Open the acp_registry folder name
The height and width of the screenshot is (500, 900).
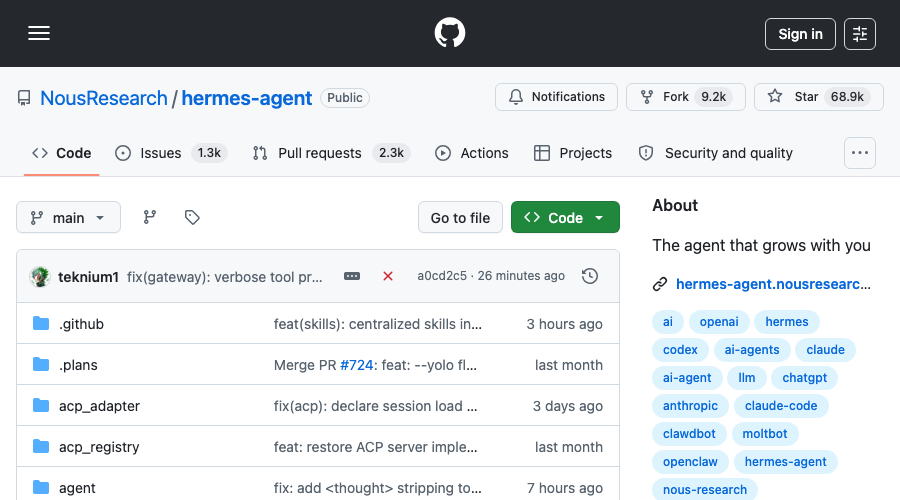(x=99, y=447)
